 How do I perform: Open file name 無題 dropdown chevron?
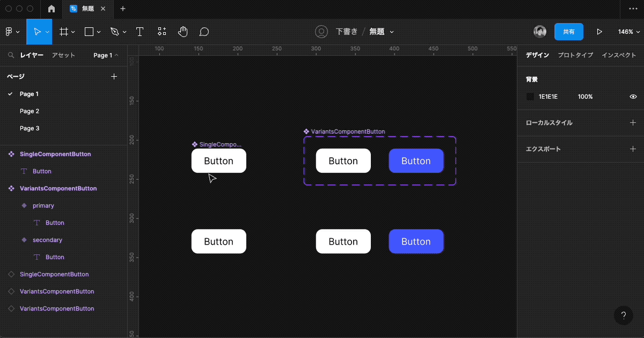(x=392, y=32)
